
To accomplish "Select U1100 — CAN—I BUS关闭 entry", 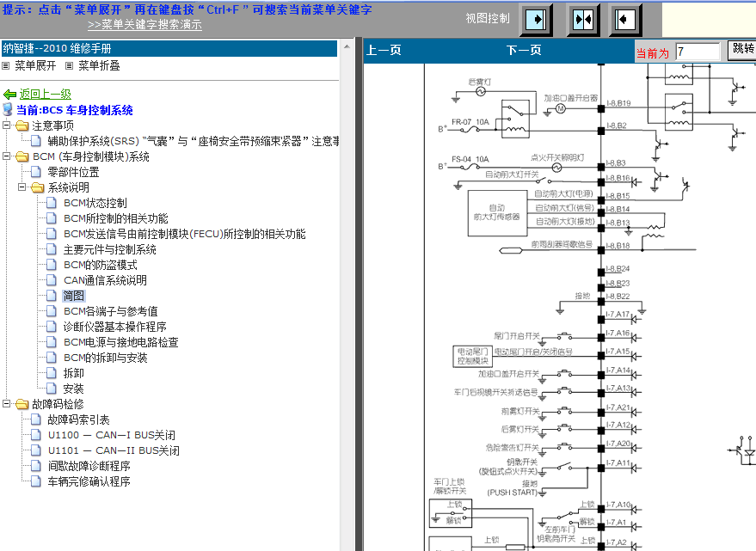I will pyautogui.click(x=113, y=435).
